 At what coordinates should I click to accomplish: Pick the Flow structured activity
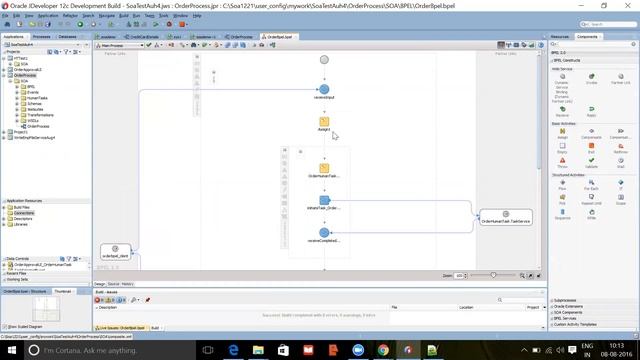click(x=562, y=185)
